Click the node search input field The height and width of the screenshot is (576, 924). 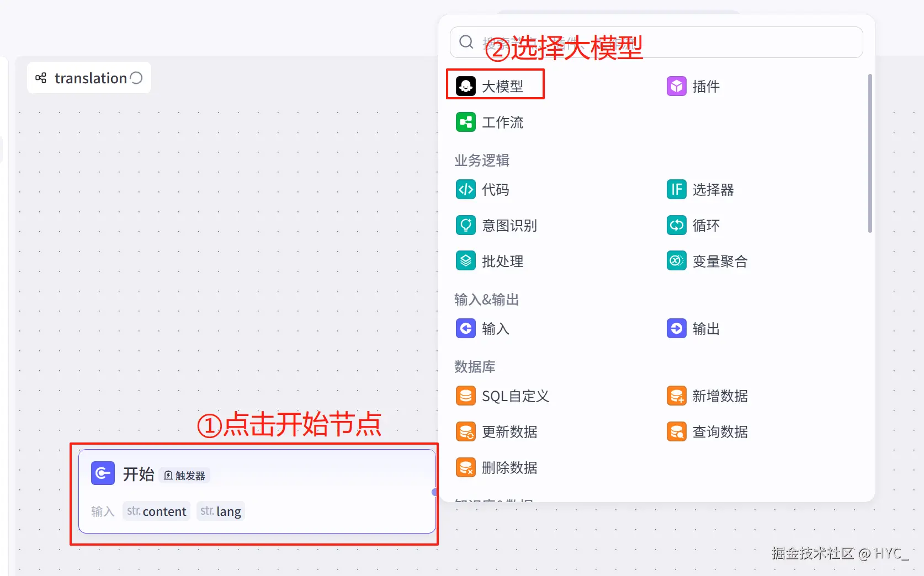[656, 42]
